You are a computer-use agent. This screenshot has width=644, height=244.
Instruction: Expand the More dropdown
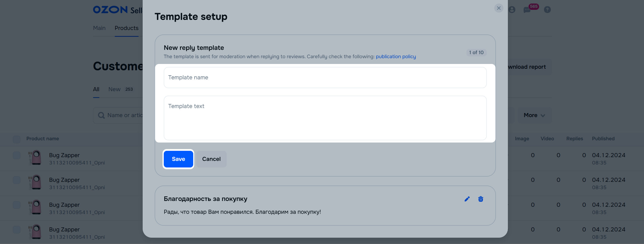[534, 115]
